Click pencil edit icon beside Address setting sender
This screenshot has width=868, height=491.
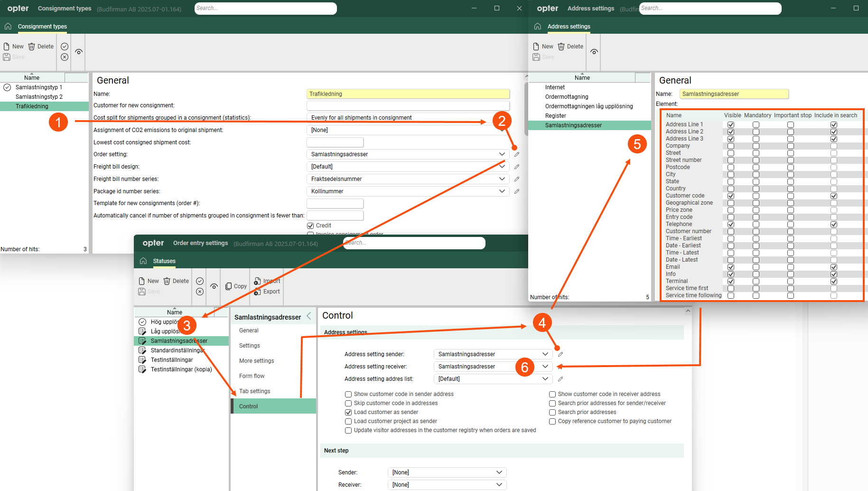pos(560,354)
